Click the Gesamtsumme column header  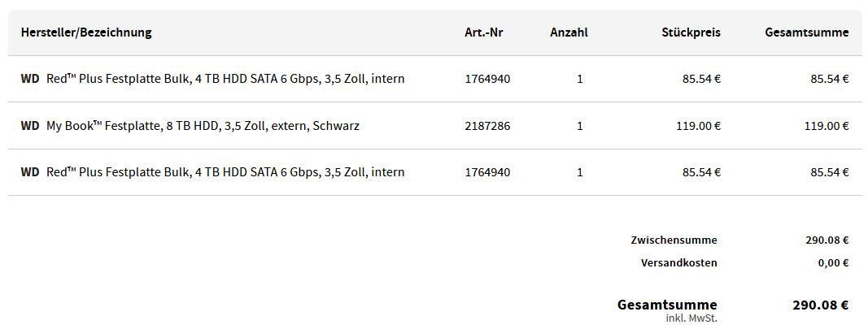[806, 33]
